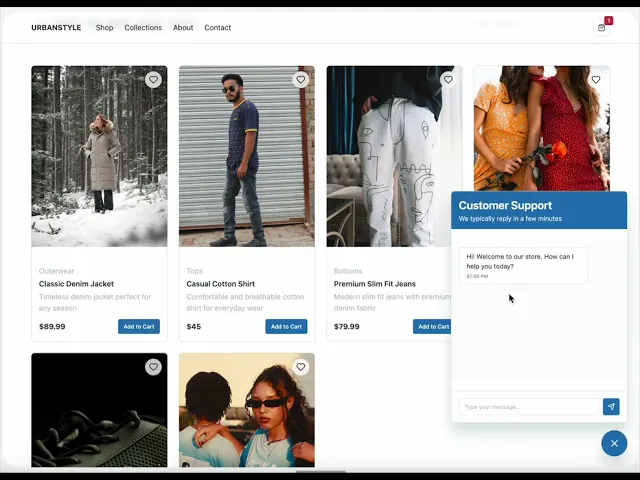Click the Tops category label
This screenshot has width=640, height=480.
click(194, 271)
